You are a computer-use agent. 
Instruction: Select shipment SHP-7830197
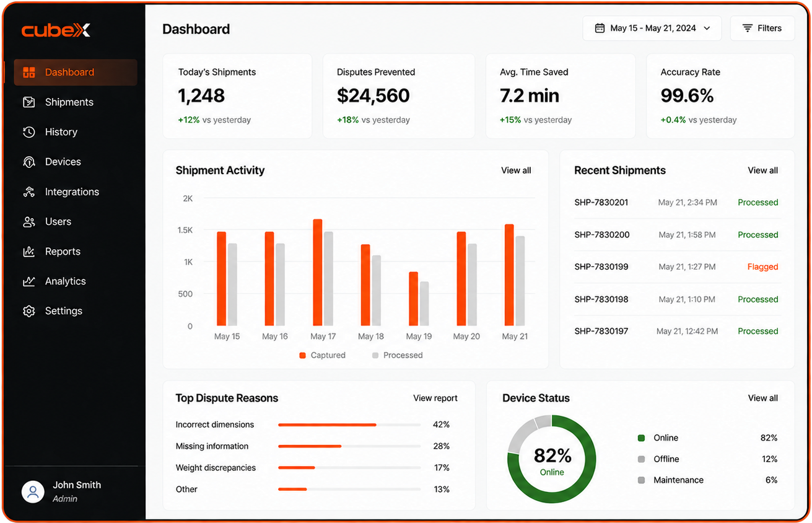601,332
